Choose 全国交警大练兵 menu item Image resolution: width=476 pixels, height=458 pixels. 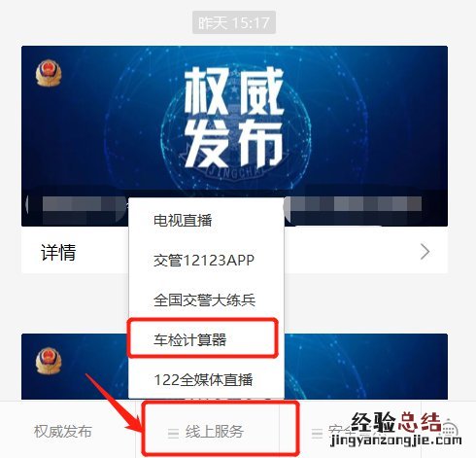206,300
